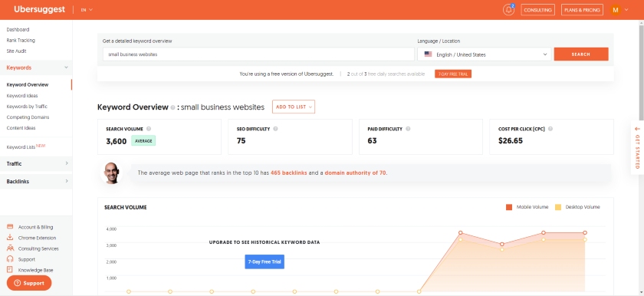
Task: Click SEO difficulty value 75
Action: tap(241, 141)
